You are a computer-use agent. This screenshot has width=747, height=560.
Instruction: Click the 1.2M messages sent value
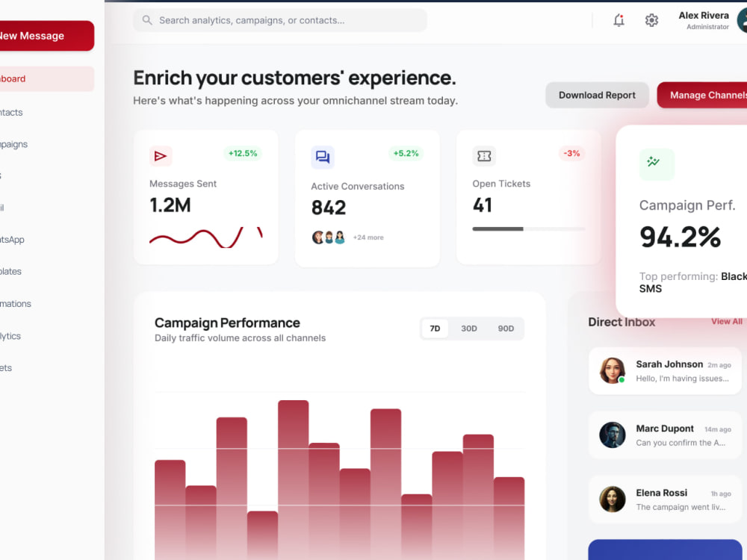[x=170, y=205]
